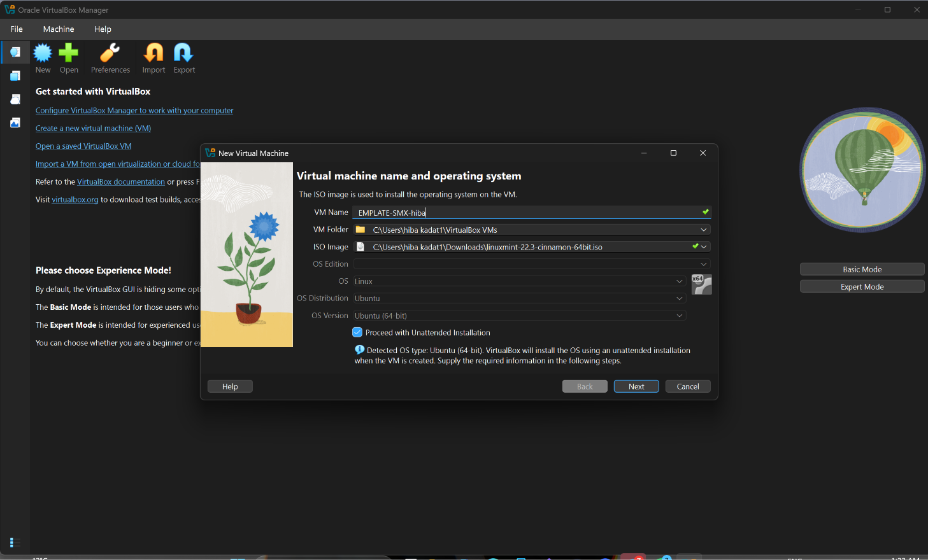Visit the virtualbox.org link
Image resolution: width=928 pixels, height=560 pixels.
tap(75, 200)
